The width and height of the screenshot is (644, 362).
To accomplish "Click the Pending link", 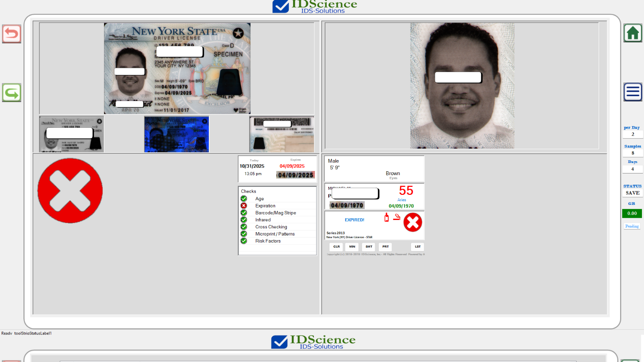I will coord(632,226).
